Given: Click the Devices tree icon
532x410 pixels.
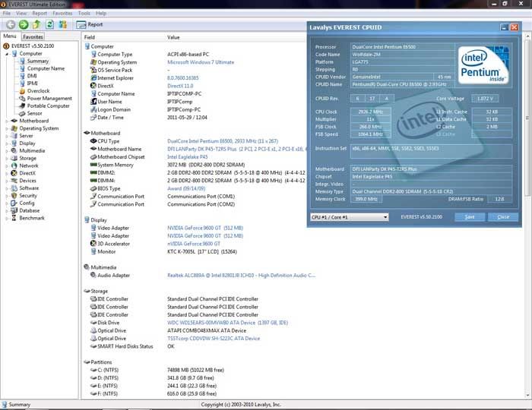Looking at the screenshot, I should pos(14,181).
